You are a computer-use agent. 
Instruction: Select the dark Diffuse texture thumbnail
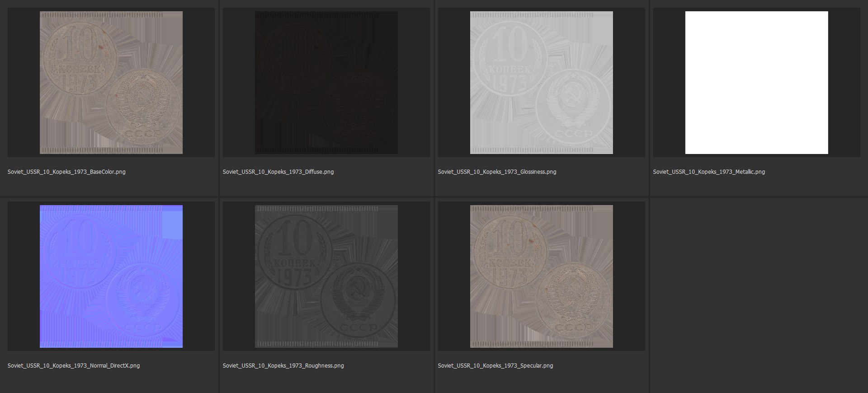click(326, 83)
